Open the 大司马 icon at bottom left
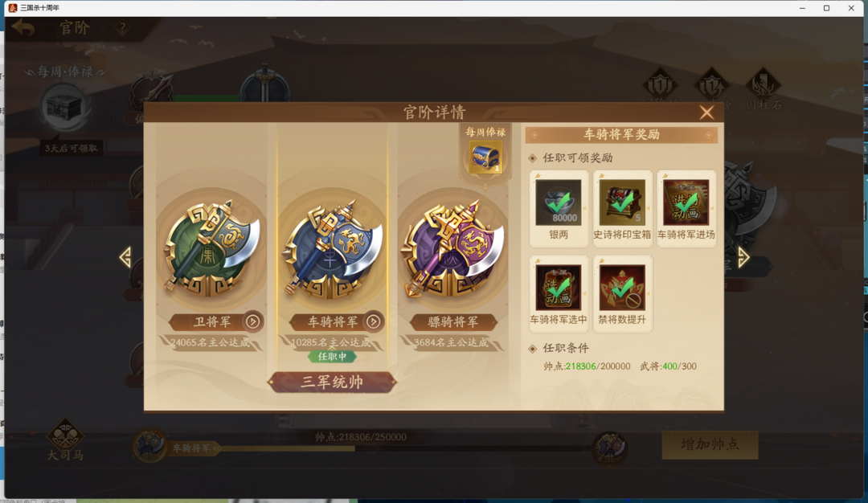The width and height of the screenshot is (868, 503). [65, 440]
